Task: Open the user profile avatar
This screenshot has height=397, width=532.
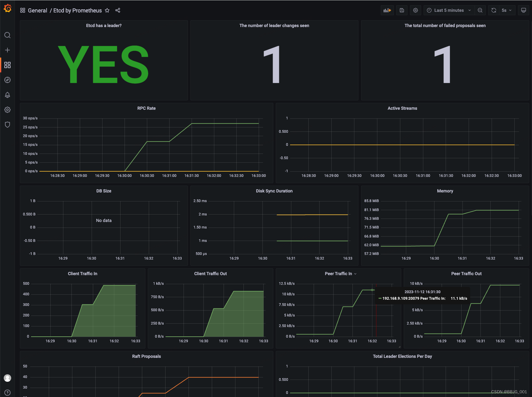Action: [x=7, y=378]
